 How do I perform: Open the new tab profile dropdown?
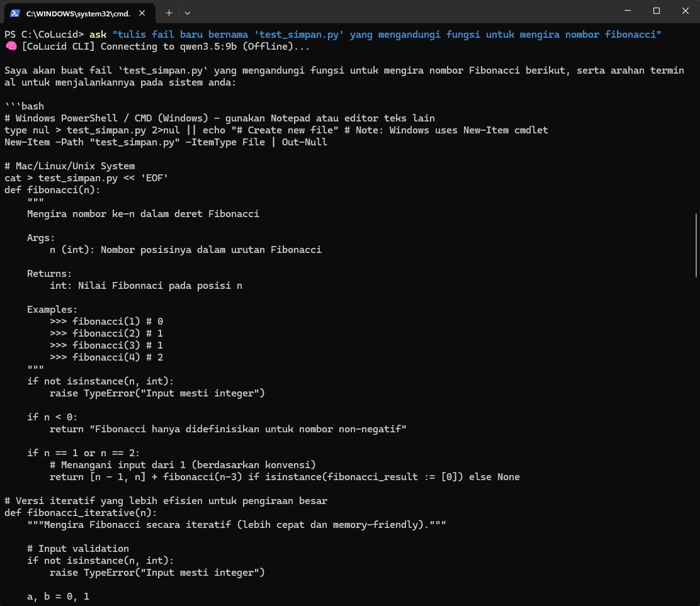pyautogui.click(x=188, y=13)
